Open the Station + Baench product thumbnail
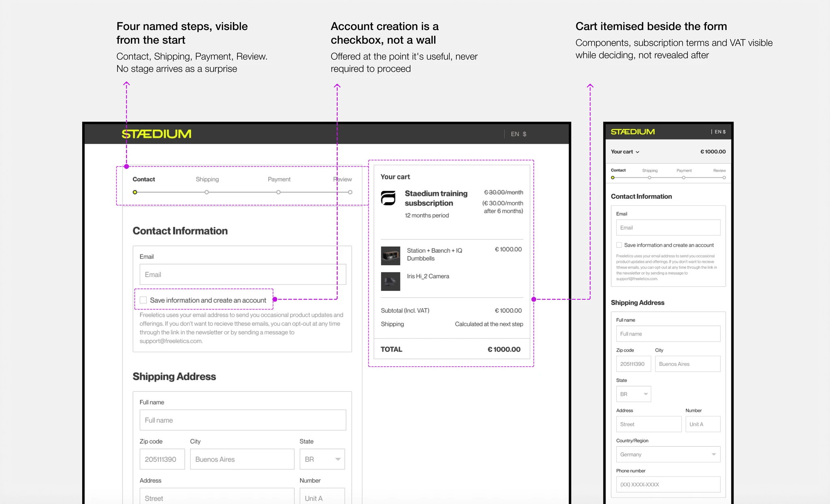830x504 pixels. (x=390, y=256)
